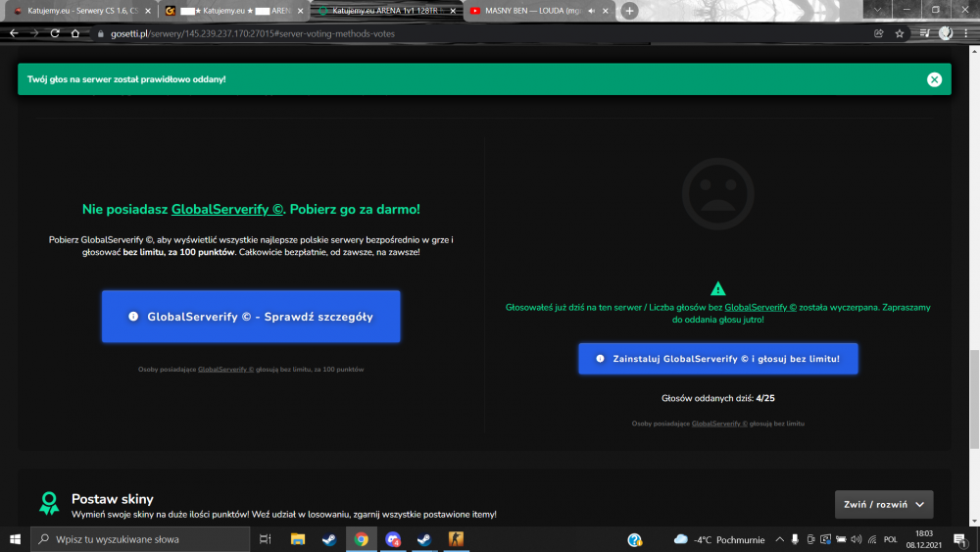Mute the YouTube tab audio icon
Viewport: 980px width, 552px height.
[591, 11]
